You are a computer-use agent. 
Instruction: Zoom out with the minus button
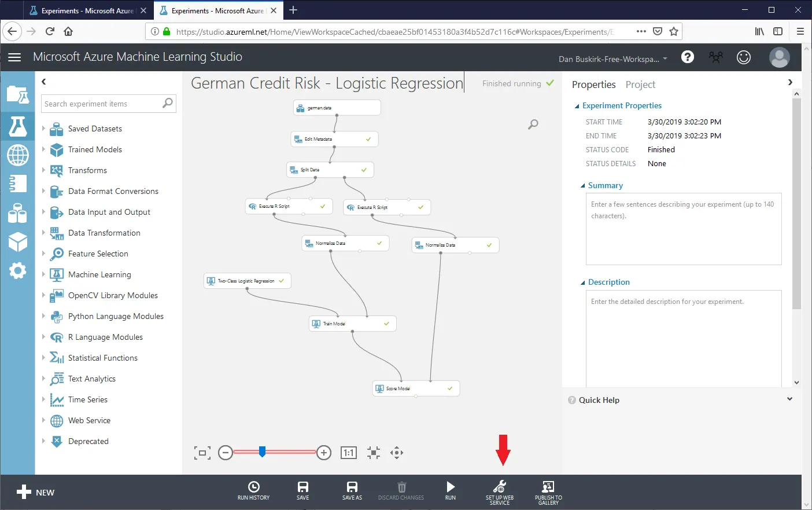tap(226, 453)
